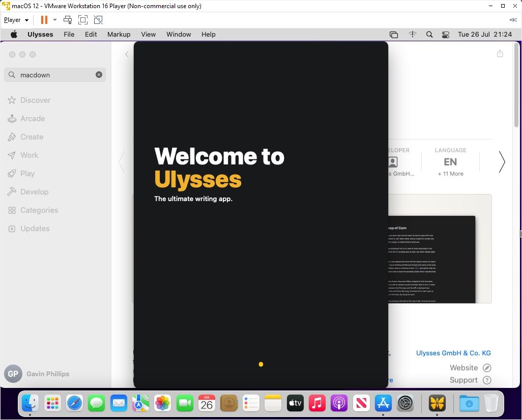
Task: Open the Ulysses butterfly app in the Dock
Action: coord(437,403)
